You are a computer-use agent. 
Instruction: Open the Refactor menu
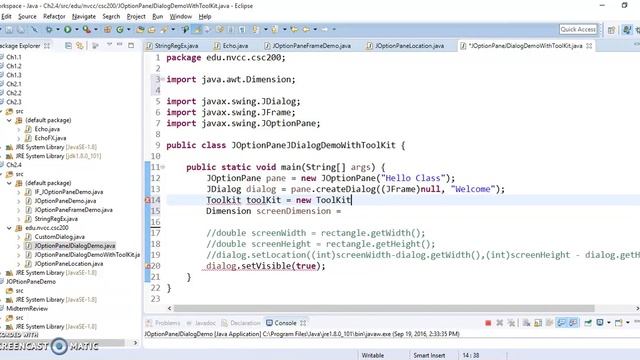[54, 16]
